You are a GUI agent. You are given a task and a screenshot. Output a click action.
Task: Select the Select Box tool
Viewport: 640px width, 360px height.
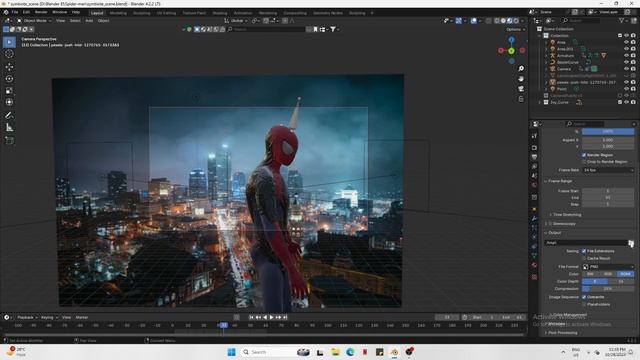coord(9,42)
